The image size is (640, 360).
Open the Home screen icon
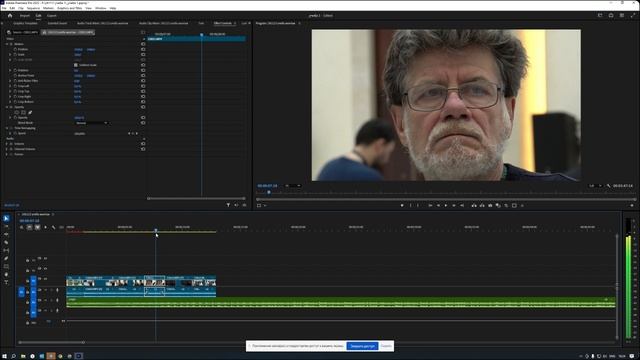point(10,16)
